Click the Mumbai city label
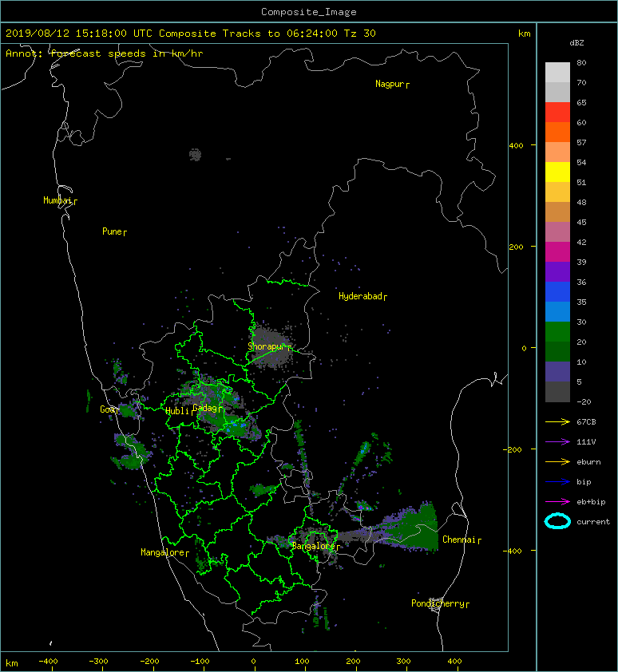Viewport: 618px width, 672px height. pyautogui.click(x=60, y=200)
